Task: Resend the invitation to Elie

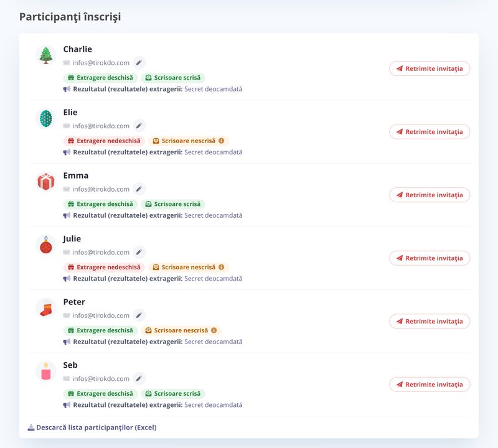Action: 430,132
